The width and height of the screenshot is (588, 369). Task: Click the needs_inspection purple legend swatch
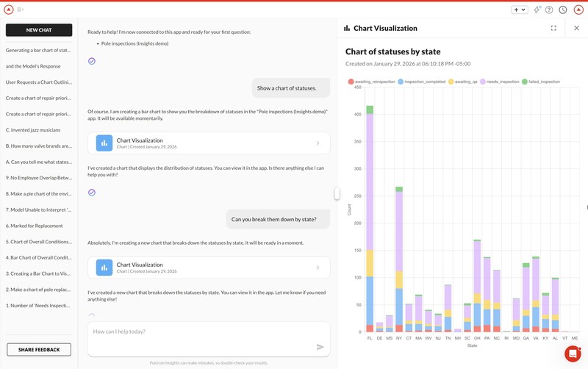pyautogui.click(x=484, y=82)
